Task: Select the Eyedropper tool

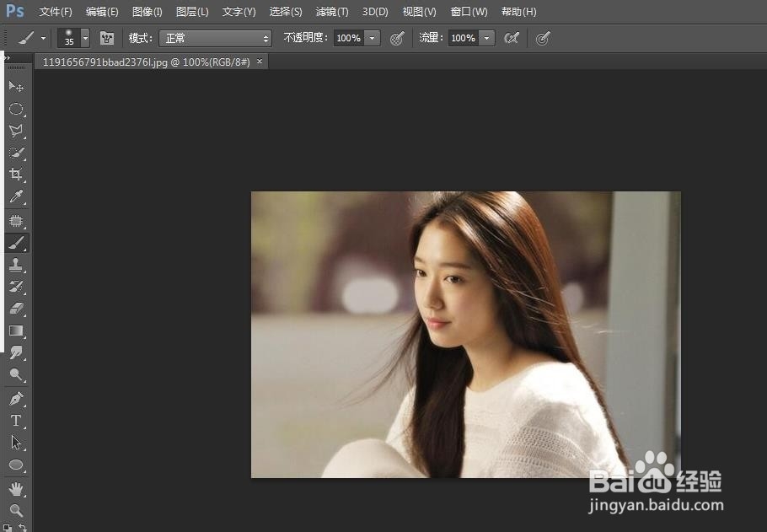Action: tap(16, 196)
